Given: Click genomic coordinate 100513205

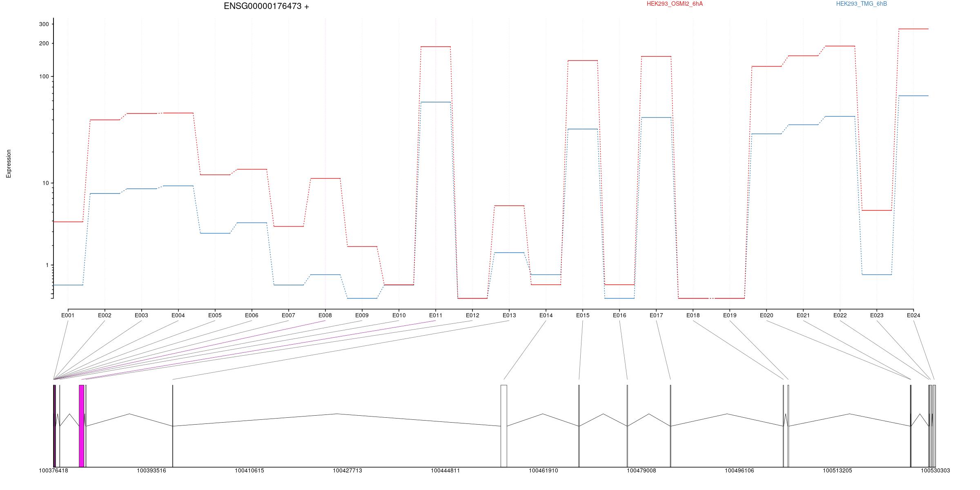Looking at the screenshot, I should [837, 471].
